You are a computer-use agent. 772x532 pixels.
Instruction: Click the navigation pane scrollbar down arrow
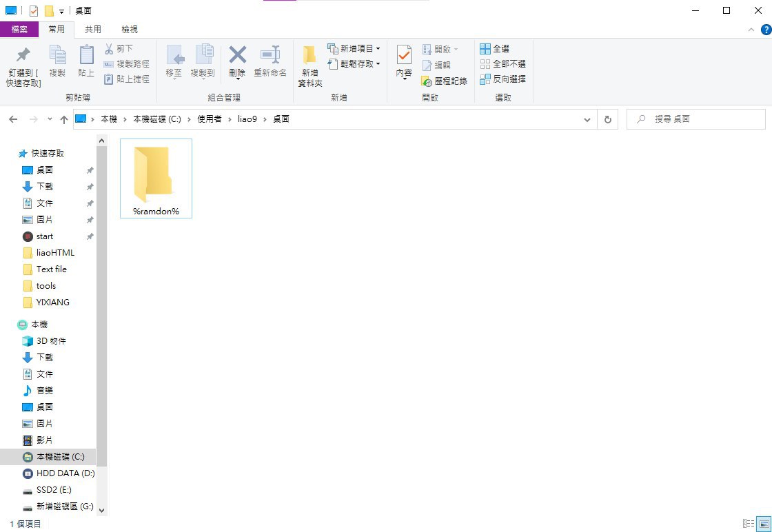click(x=102, y=510)
